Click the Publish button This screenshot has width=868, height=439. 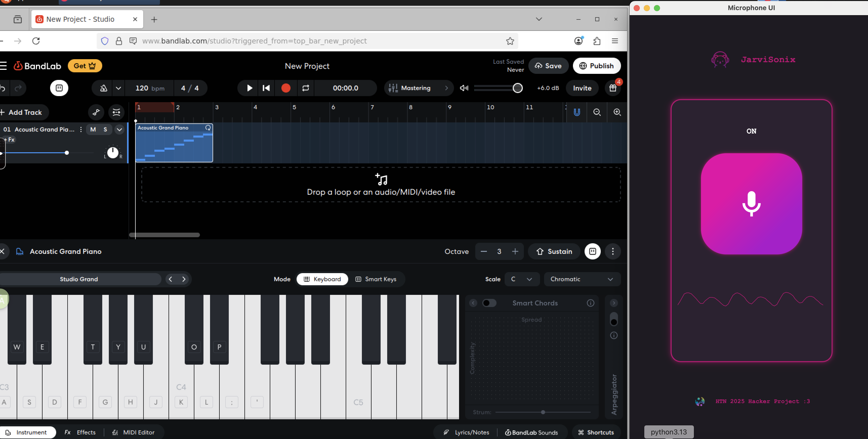coord(596,66)
